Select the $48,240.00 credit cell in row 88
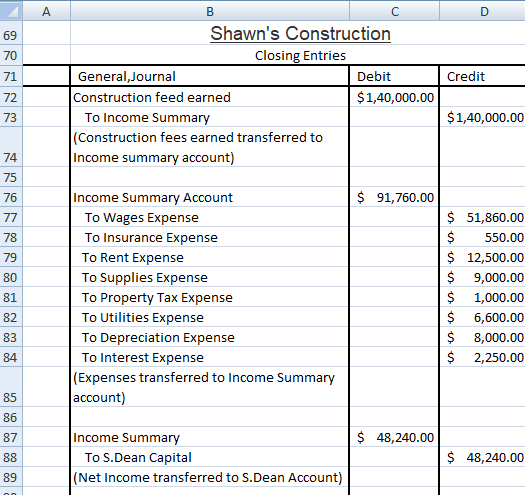Viewport: 525px width, 495px height. [482, 457]
